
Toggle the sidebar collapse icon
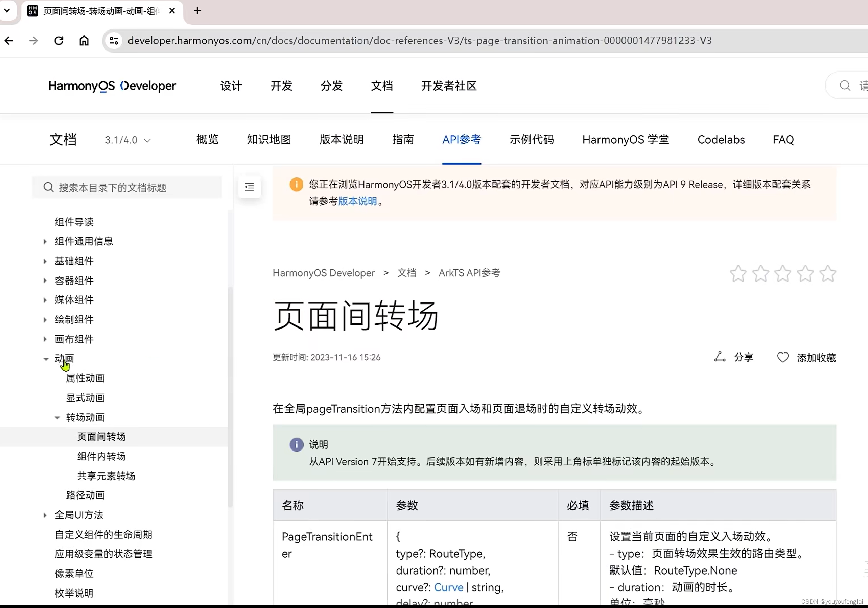(250, 187)
